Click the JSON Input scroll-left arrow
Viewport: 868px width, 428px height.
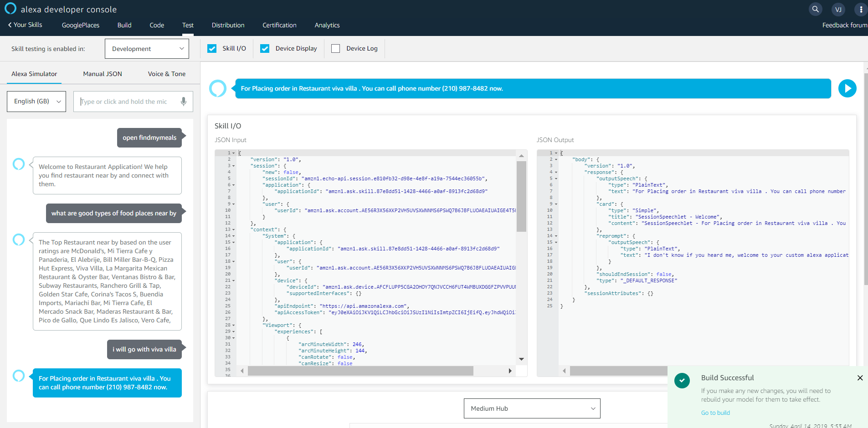(242, 371)
